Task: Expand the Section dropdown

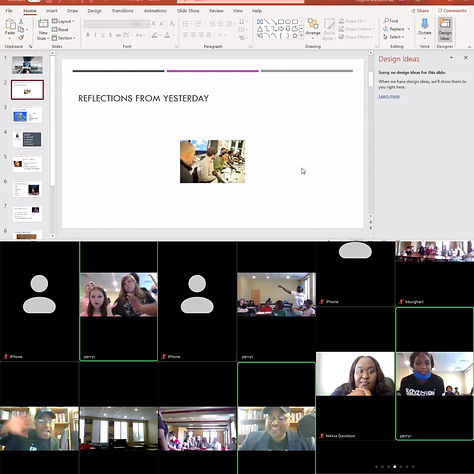Action: 64,38
